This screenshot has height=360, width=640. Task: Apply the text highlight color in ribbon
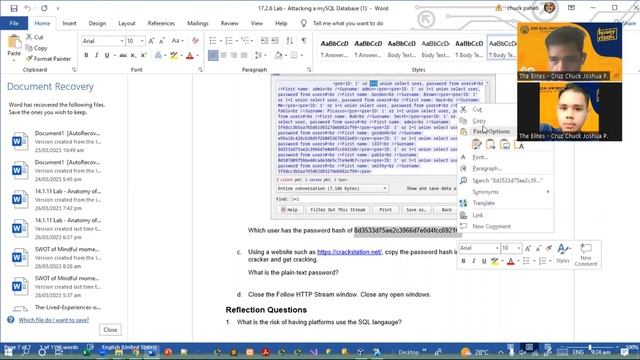[174, 56]
